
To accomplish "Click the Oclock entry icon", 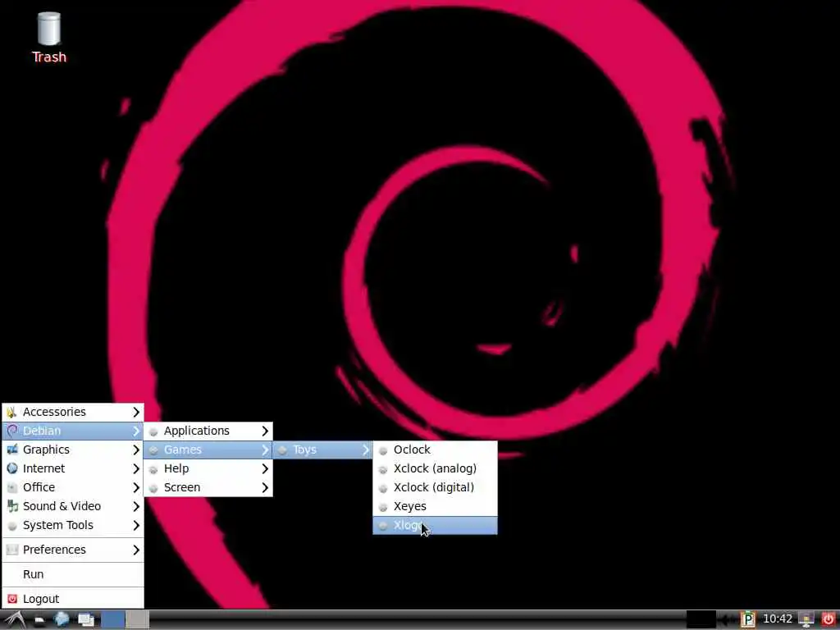I will point(383,450).
